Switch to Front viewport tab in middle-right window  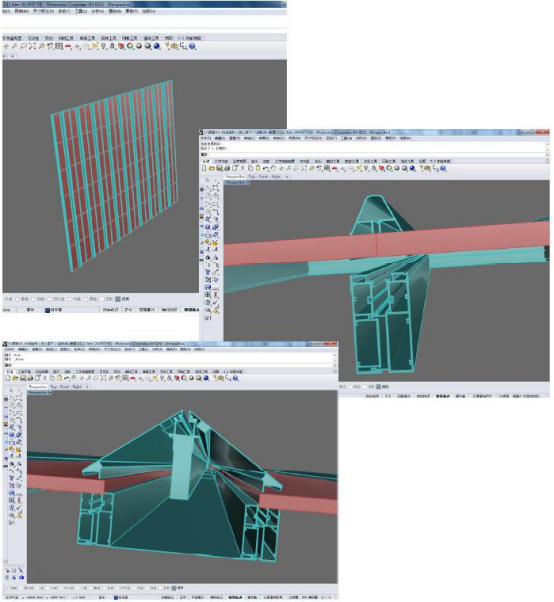click(263, 177)
